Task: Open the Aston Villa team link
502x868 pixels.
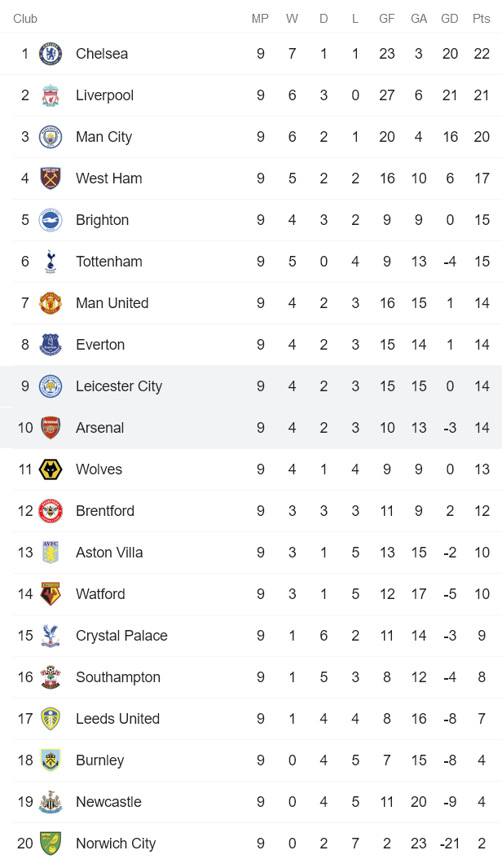Action: click(x=109, y=553)
